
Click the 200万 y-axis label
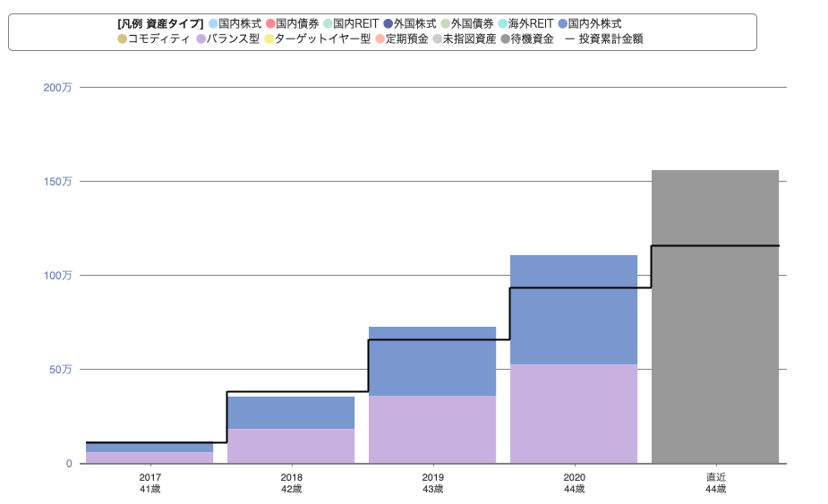pyautogui.click(x=57, y=88)
